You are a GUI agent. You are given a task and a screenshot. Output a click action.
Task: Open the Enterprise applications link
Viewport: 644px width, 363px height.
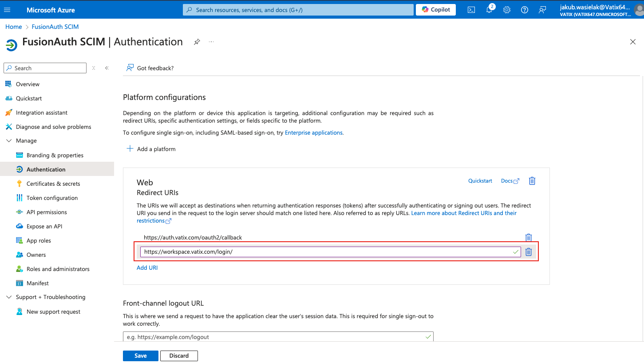[x=313, y=133]
